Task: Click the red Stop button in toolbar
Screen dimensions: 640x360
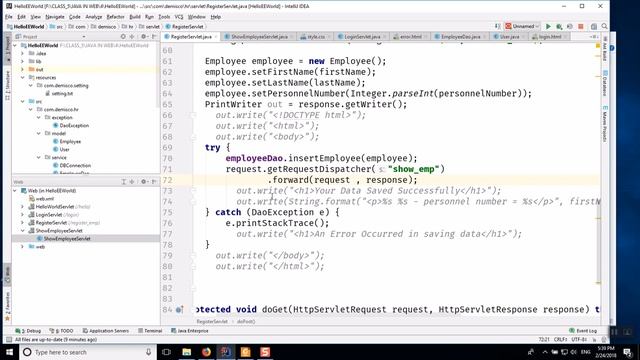Action: tap(580, 26)
